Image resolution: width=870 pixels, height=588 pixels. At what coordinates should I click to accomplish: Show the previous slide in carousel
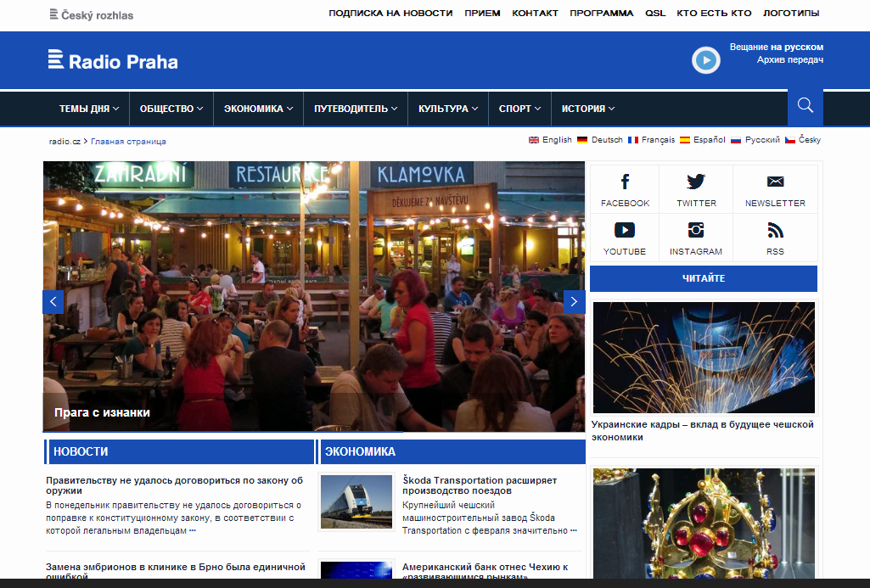(x=53, y=302)
